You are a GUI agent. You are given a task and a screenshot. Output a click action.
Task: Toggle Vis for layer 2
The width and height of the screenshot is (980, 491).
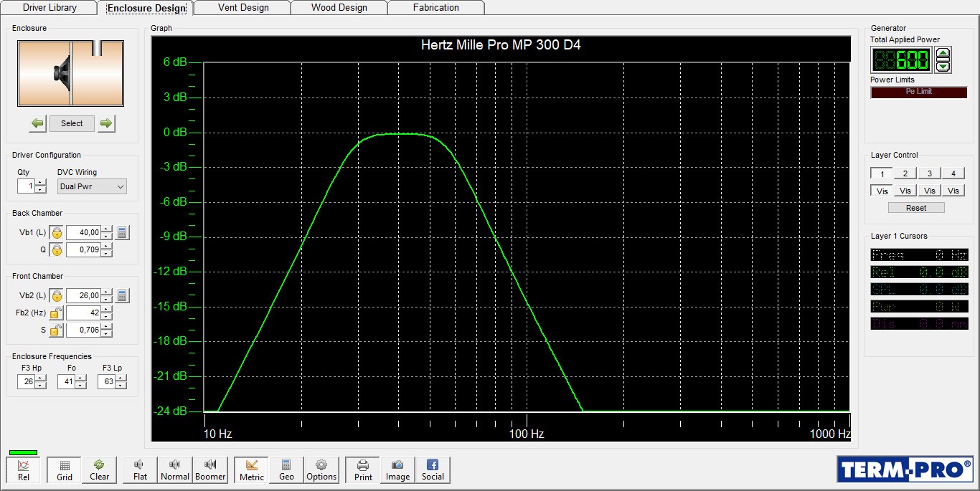click(905, 191)
